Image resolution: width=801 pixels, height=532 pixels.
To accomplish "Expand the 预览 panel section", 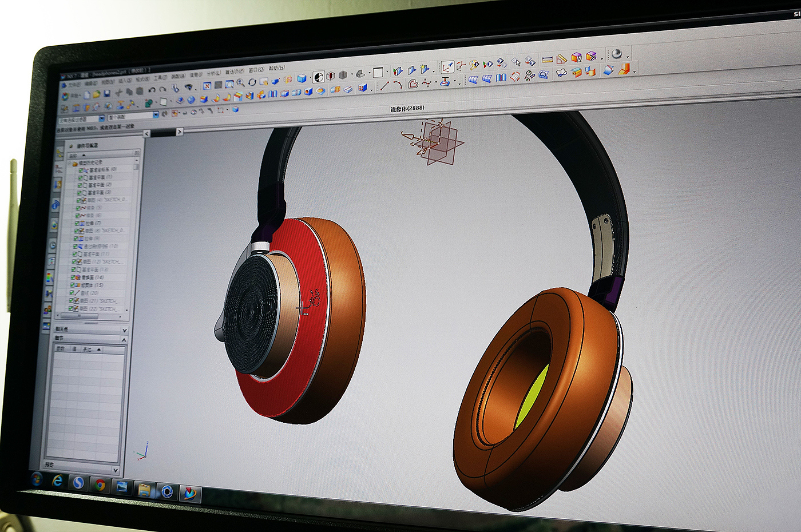I will tap(116, 470).
